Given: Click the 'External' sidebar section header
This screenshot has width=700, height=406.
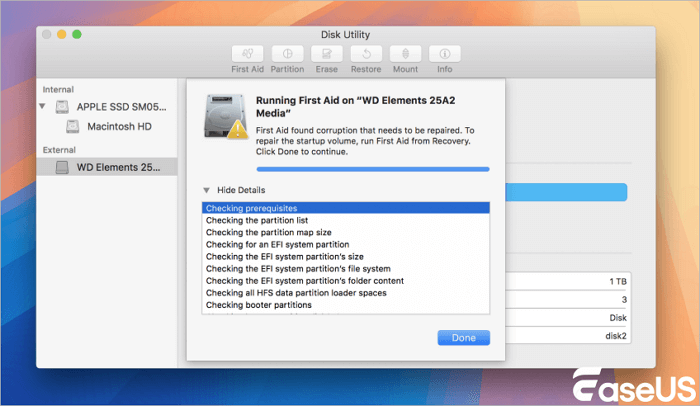Looking at the screenshot, I should click(59, 150).
